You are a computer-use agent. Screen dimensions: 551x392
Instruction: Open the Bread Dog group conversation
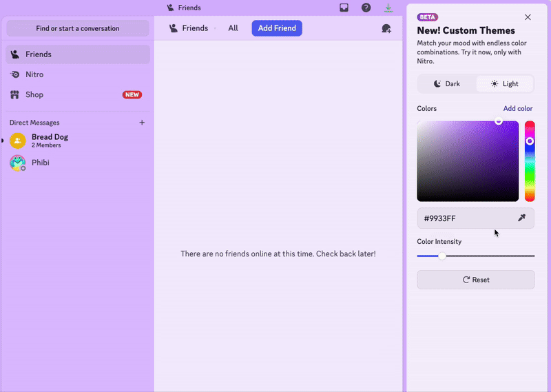coord(78,141)
